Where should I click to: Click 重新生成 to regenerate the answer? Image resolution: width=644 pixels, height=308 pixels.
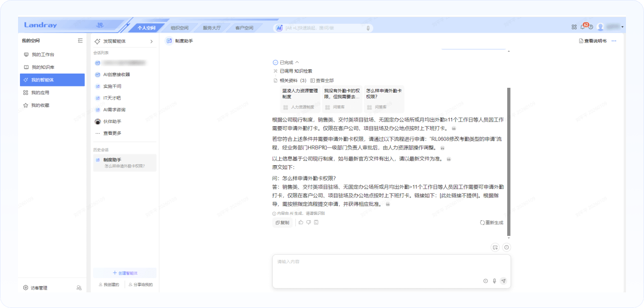pyautogui.click(x=492, y=223)
